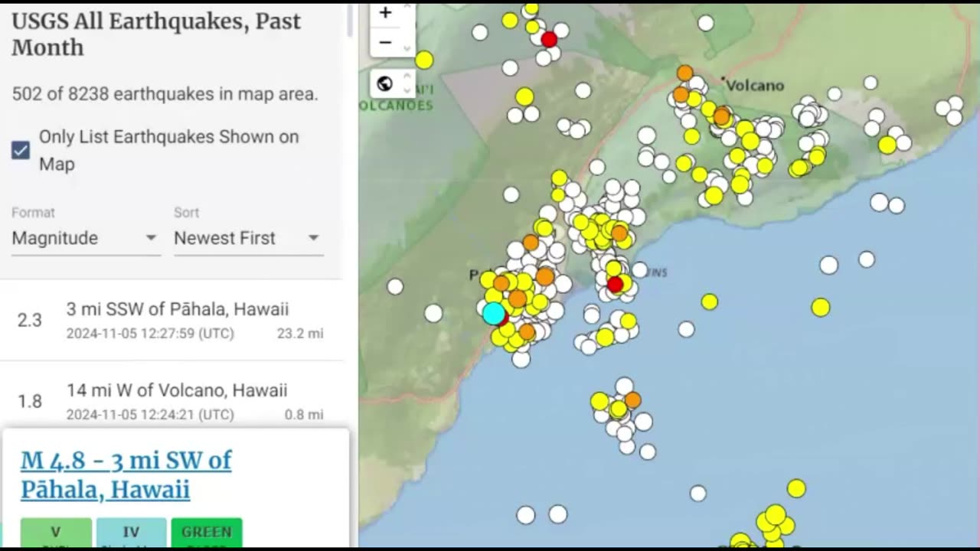
Task: Zoom out on the map
Action: pyautogui.click(x=386, y=42)
